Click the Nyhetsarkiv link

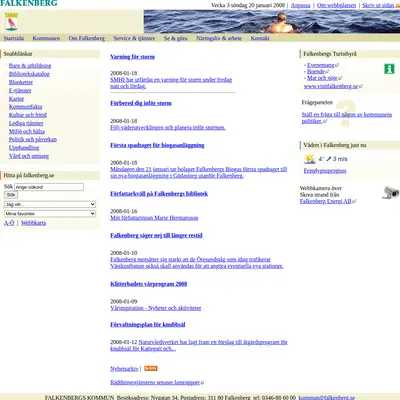click(124, 369)
